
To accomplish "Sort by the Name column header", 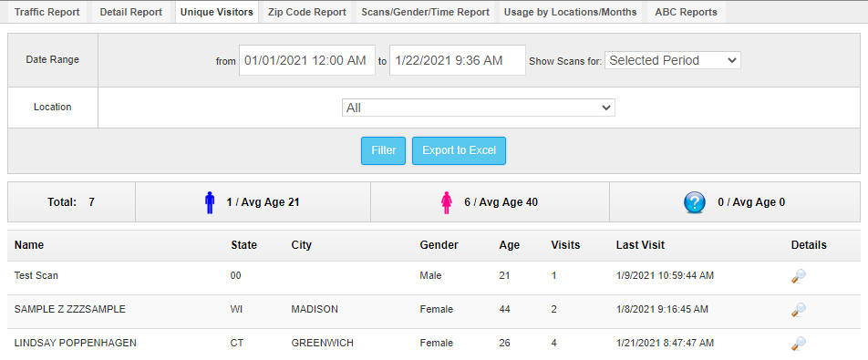I will tap(29, 245).
